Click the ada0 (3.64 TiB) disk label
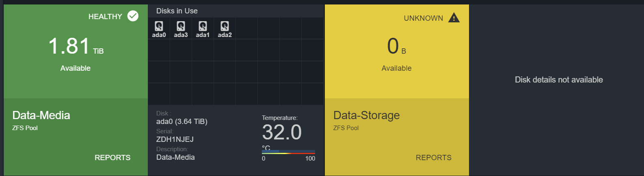Screen dimensions: 644x176 click(x=182, y=122)
